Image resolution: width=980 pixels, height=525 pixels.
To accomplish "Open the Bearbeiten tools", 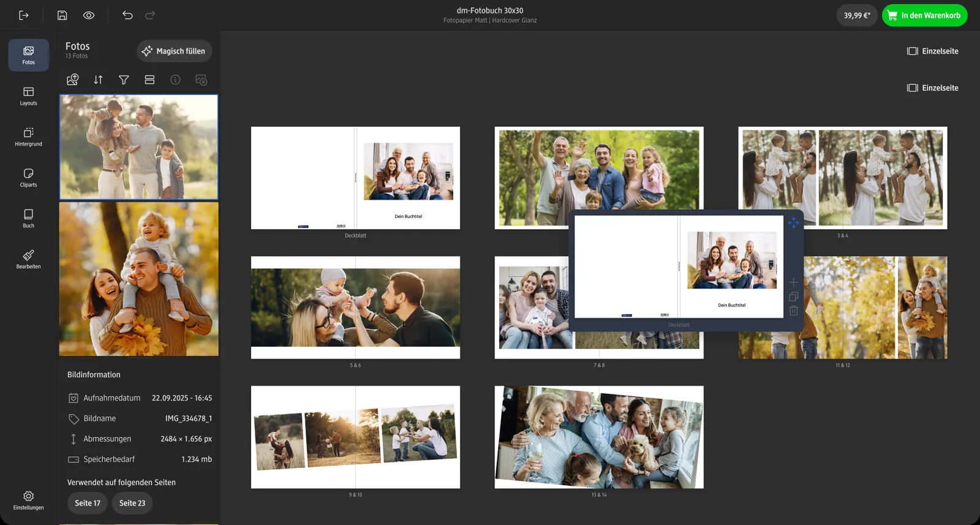I will tap(29, 260).
